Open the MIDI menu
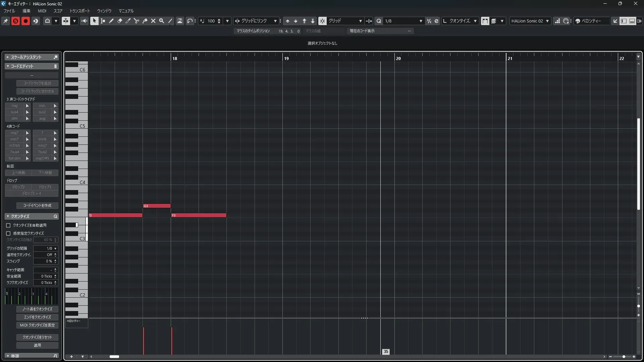This screenshot has height=362, width=644. click(42, 11)
